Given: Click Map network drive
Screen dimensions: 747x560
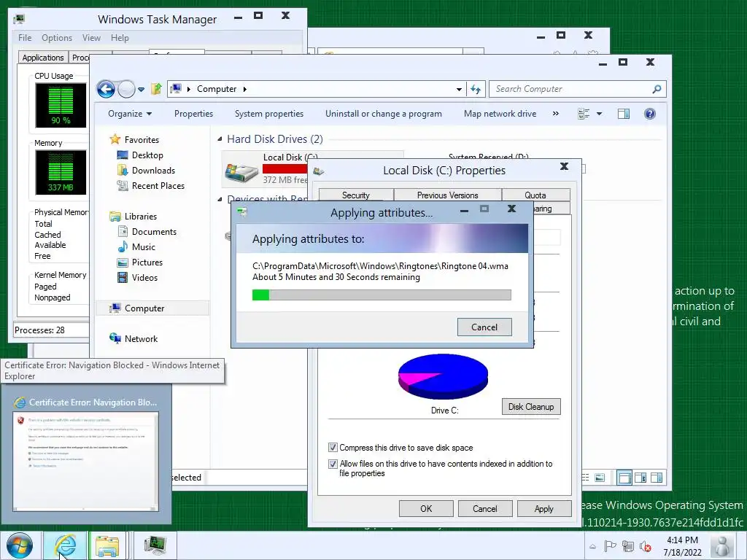Looking at the screenshot, I should pyautogui.click(x=500, y=114).
